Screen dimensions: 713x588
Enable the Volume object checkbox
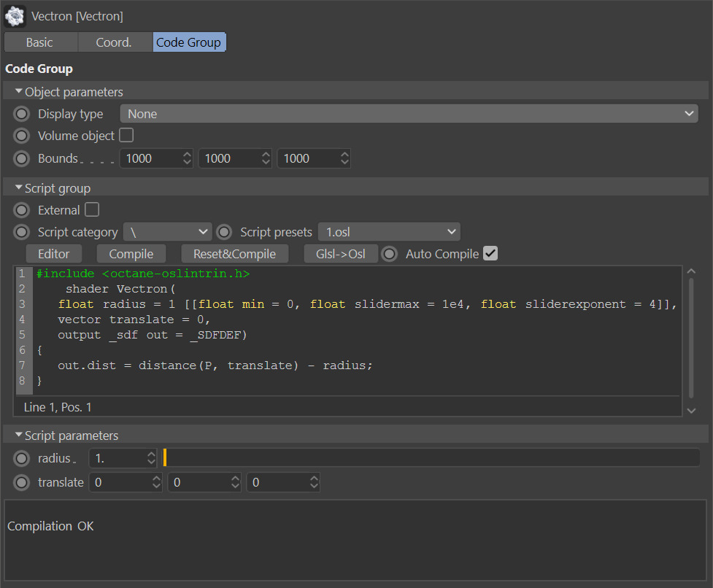click(x=126, y=135)
